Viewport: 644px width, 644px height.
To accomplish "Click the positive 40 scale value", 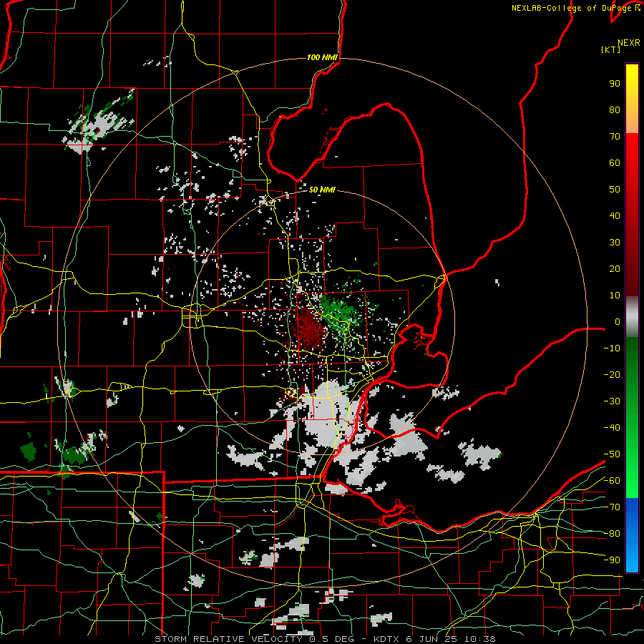I will click(615, 215).
